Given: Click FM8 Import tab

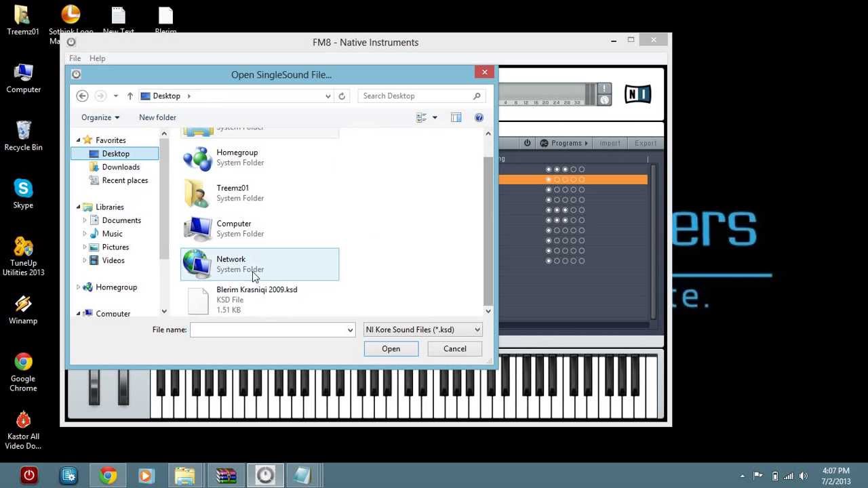Looking at the screenshot, I should (610, 143).
